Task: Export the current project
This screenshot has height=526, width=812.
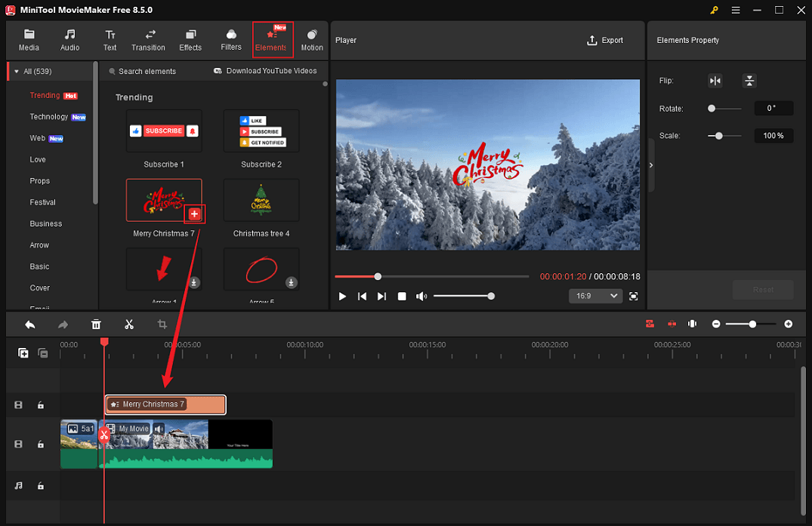Action: 604,40
